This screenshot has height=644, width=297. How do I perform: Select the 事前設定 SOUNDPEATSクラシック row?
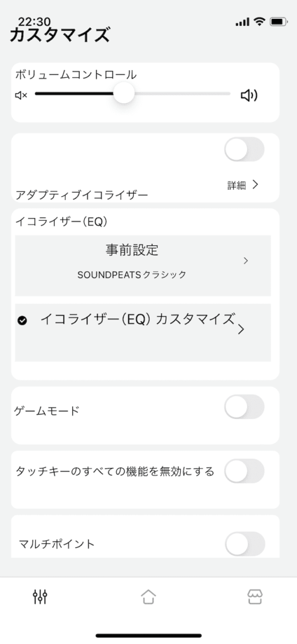coord(143,265)
